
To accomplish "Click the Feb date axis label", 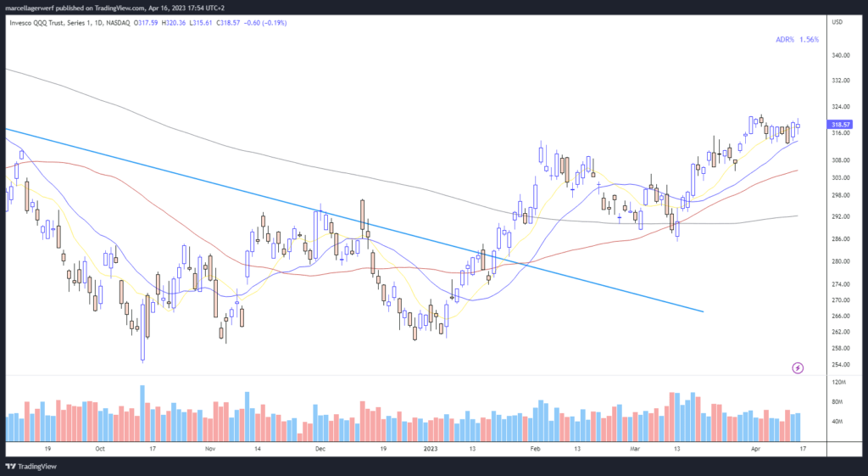I will click(535, 449).
